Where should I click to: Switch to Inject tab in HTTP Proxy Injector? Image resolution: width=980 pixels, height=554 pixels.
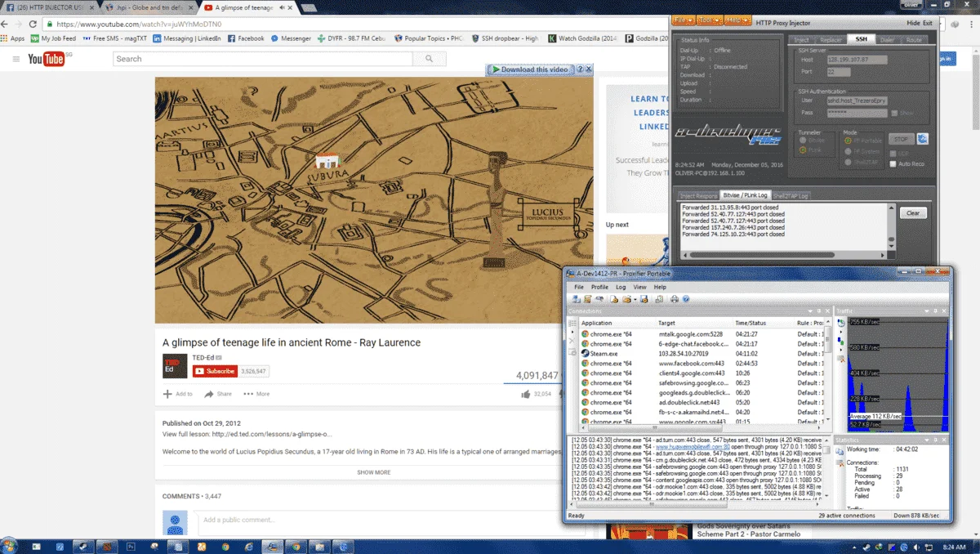[x=802, y=39]
